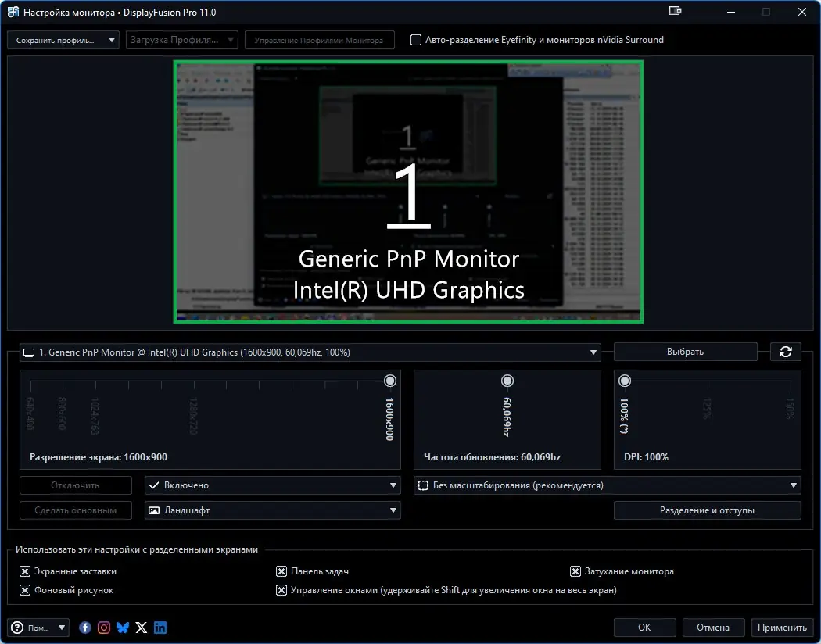
Task: Open the Bluesky butterfly icon
Action: (x=123, y=628)
